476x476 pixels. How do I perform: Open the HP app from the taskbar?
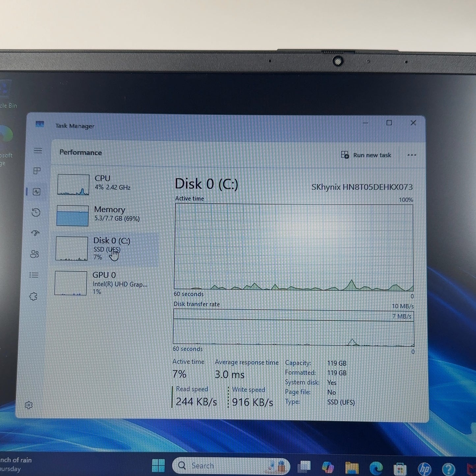pyautogui.click(x=424, y=469)
